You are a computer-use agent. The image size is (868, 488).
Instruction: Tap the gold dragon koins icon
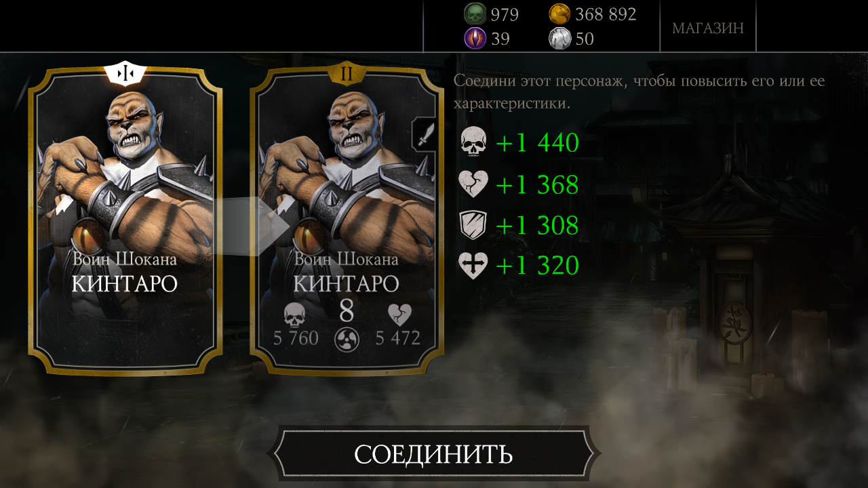pos(559,14)
